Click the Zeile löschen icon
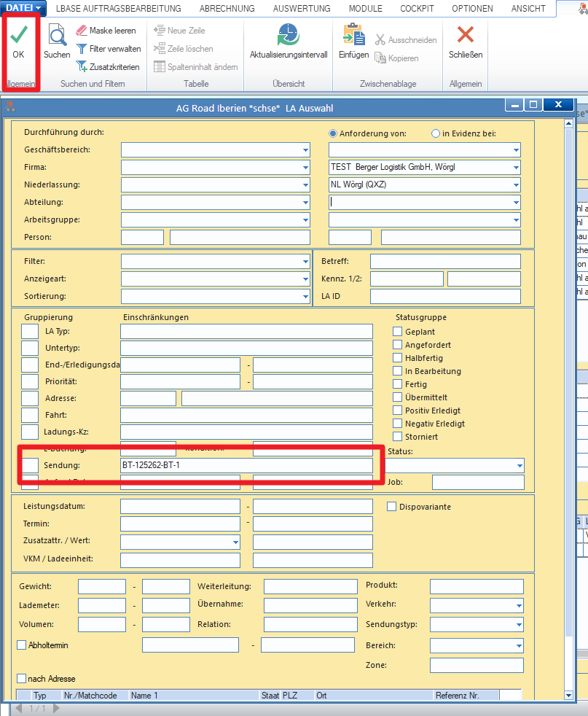 [x=159, y=48]
